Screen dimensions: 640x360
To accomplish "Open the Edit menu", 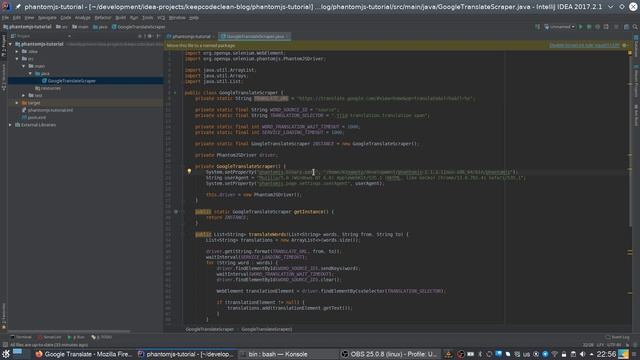I will (16, 18).
